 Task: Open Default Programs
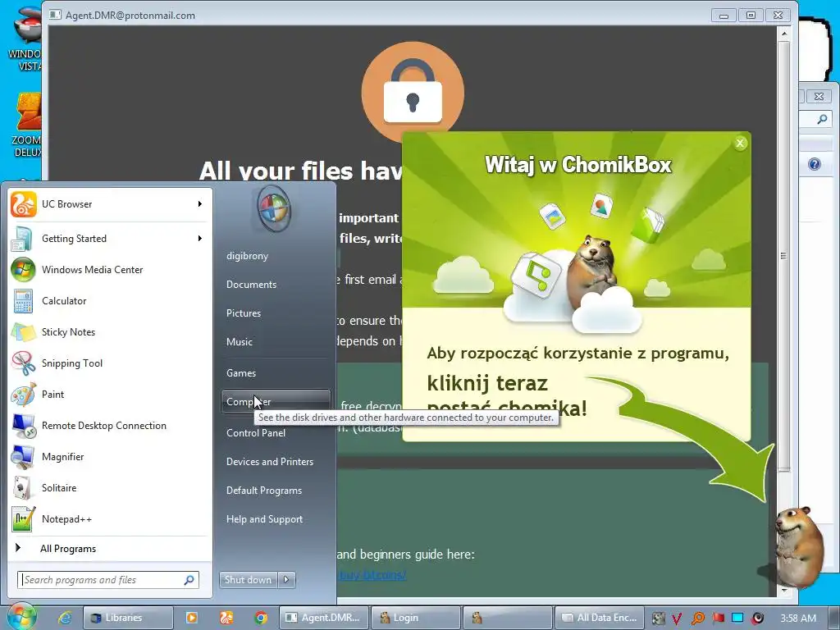point(263,491)
